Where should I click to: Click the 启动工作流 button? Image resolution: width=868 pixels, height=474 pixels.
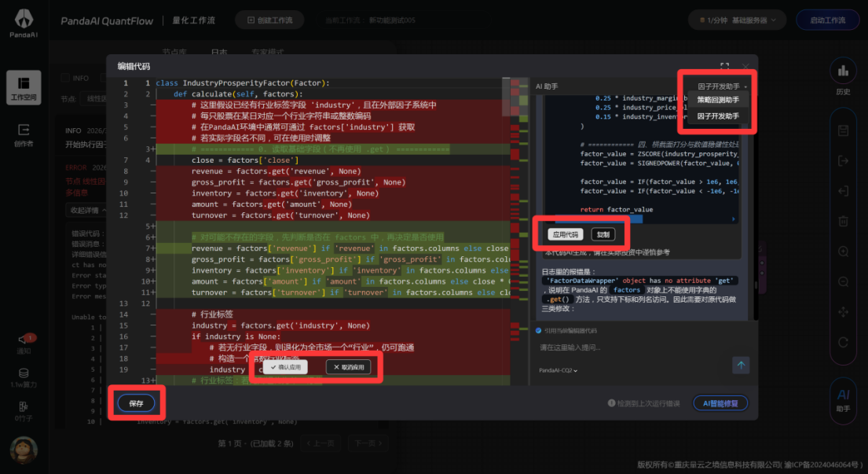[x=828, y=20]
